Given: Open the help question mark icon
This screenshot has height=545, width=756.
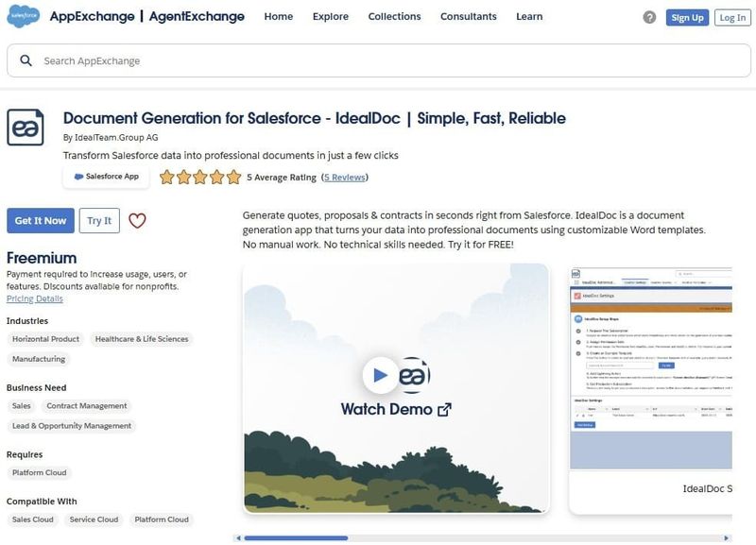Looking at the screenshot, I should [649, 17].
